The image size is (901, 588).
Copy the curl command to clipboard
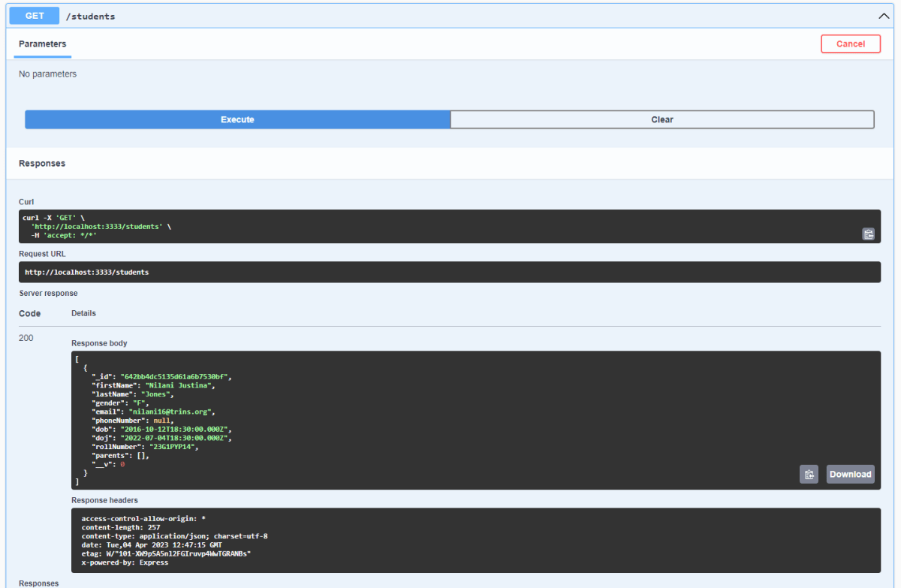(x=868, y=234)
